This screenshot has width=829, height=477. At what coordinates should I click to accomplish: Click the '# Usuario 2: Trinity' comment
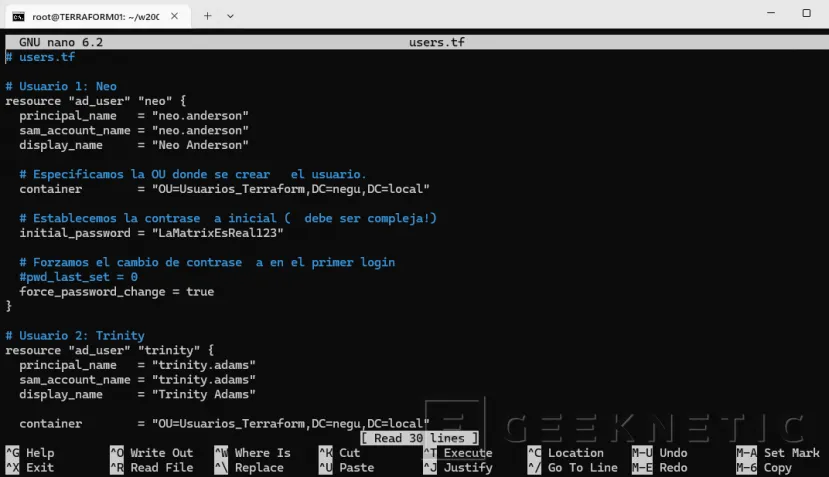click(x=75, y=336)
